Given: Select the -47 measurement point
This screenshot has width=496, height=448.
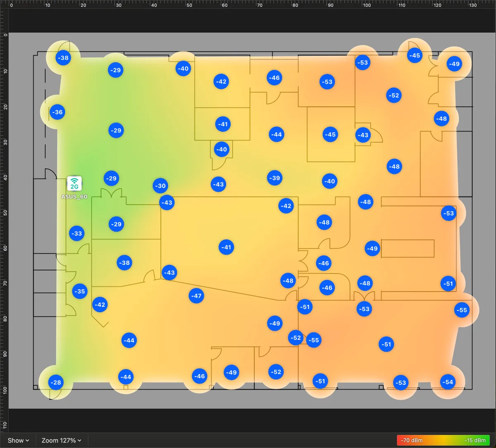Looking at the screenshot, I should coord(196,296).
